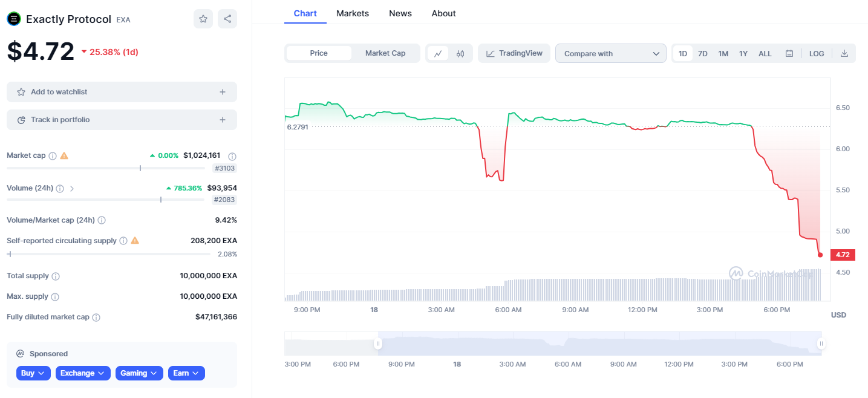Expand the Buy dropdown
Viewport: 868px width, 398px height.
pos(33,373)
